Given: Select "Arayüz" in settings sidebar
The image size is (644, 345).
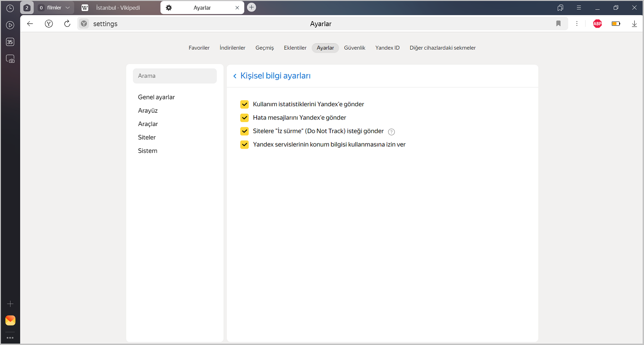Looking at the screenshot, I should [148, 110].
